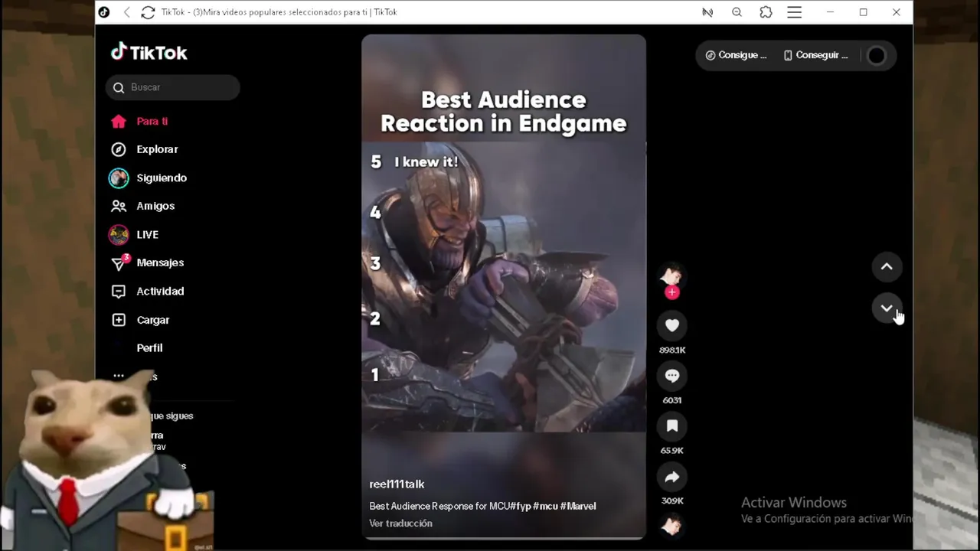The width and height of the screenshot is (980, 551).
Task: Open the Explorar section
Action: pos(157,149)
